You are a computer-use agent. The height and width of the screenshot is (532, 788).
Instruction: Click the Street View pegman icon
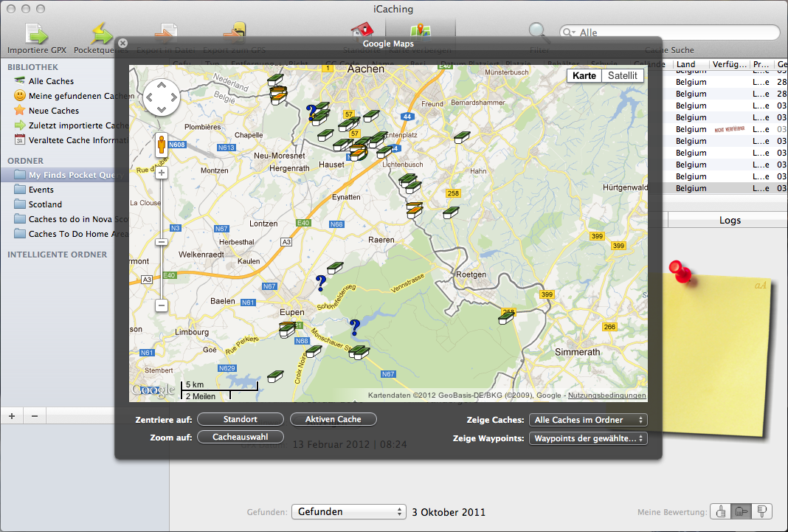click(162, 144)
